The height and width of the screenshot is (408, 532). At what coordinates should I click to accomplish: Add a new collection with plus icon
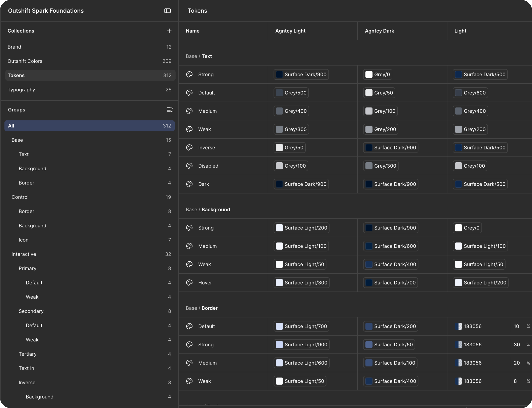169,31
